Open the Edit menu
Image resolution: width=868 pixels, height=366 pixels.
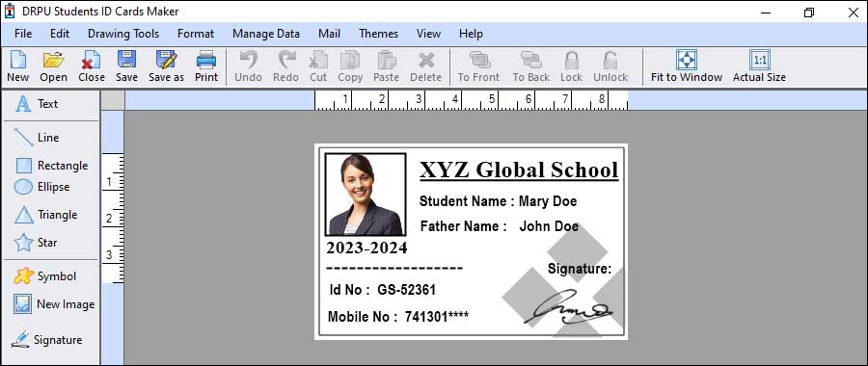tap(60, 34)
